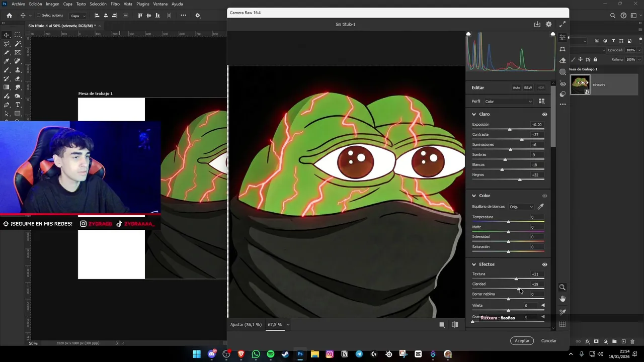Image resolution: width=644 pixels, height=362 pixels.
Task: Click Ajustar (36,1 %) fit view
Action: [x=246, y=325]
